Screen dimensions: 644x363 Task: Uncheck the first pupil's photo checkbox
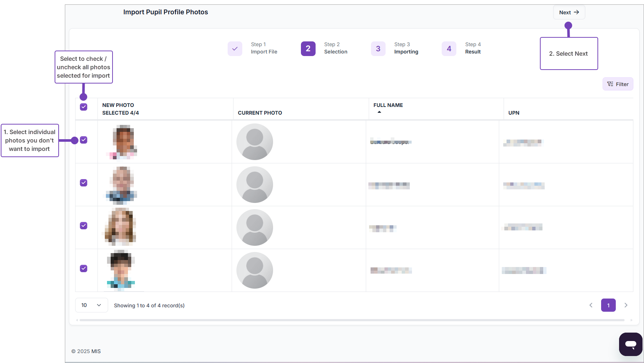point(84,140)
